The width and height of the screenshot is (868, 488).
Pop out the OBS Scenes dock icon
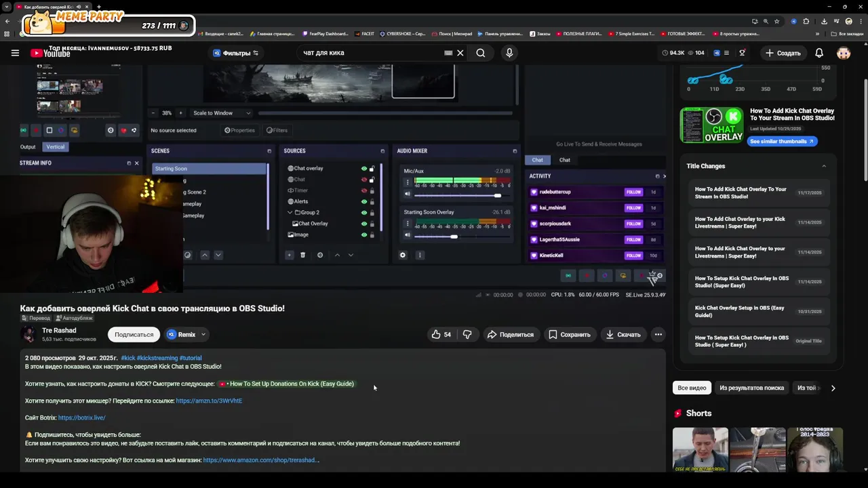click(x=269, y=151)
